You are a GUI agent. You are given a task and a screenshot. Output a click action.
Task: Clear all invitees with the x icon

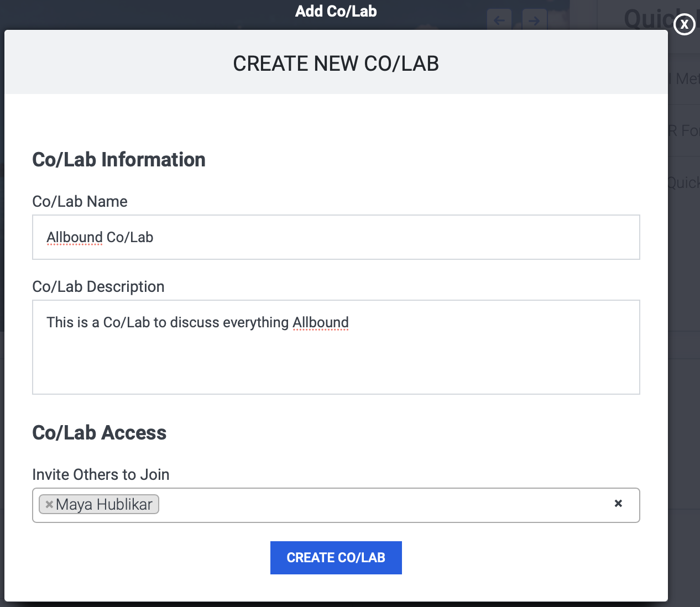pyautogui.click(x=618, y=503)
